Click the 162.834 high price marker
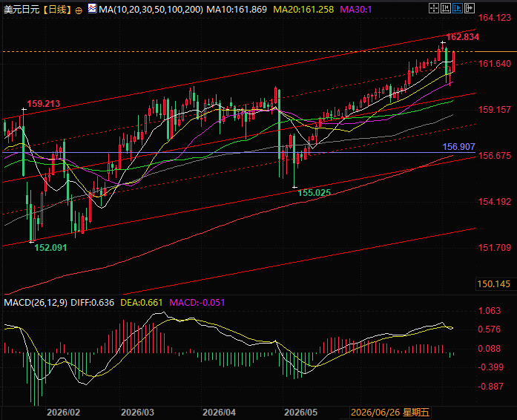The image size is (517, 420). tap(463, 36)
